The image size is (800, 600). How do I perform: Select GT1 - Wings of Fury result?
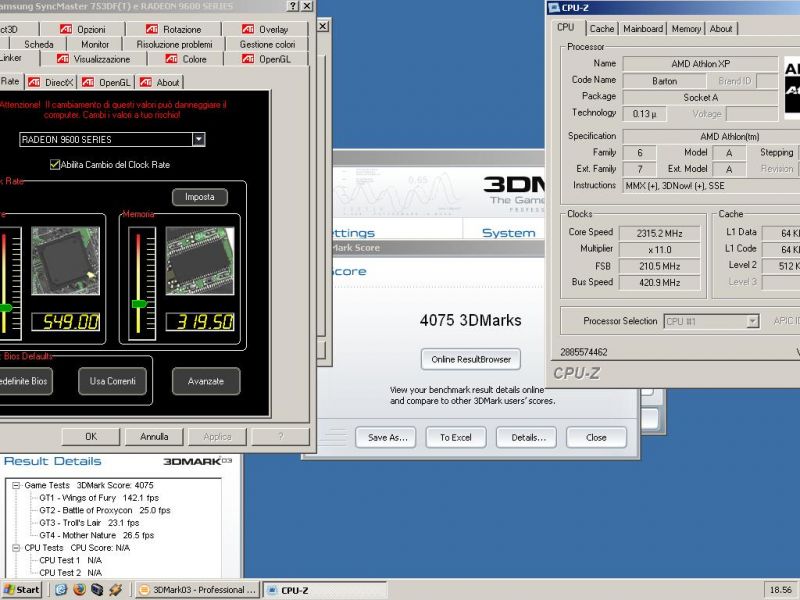click(x=99, y=497)
